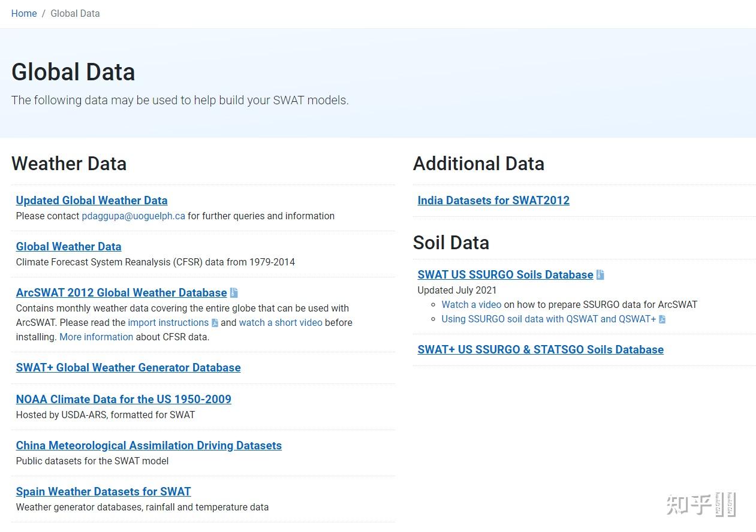Open Updated Global Weather Data link
The image size is (756, 532).
pos(92,200)
